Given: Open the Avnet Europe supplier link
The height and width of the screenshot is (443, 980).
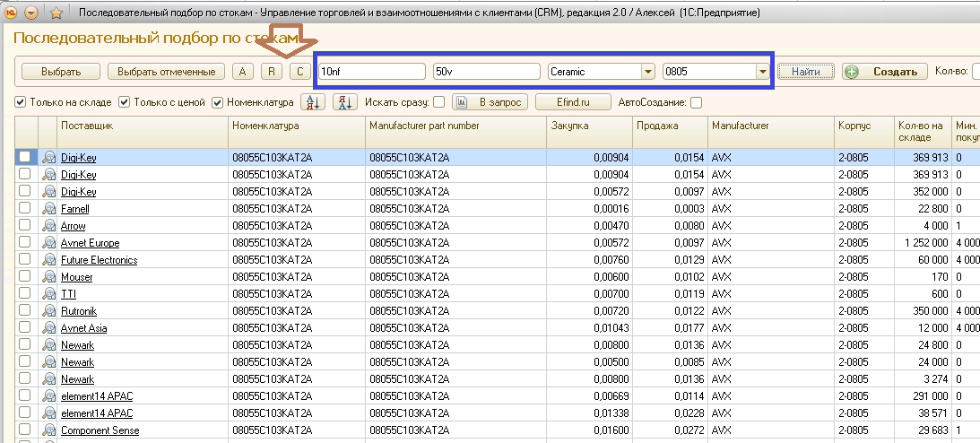Looking at the screenshot, I should [90, 243].
